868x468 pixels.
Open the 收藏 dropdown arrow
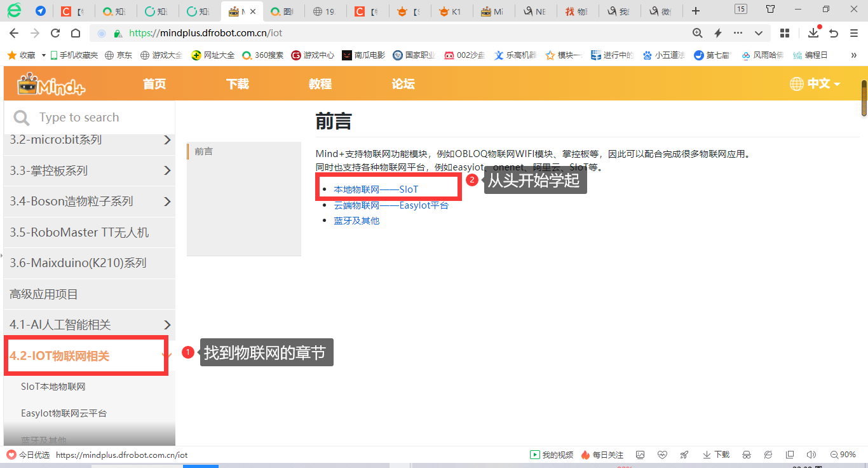point(44,55)
